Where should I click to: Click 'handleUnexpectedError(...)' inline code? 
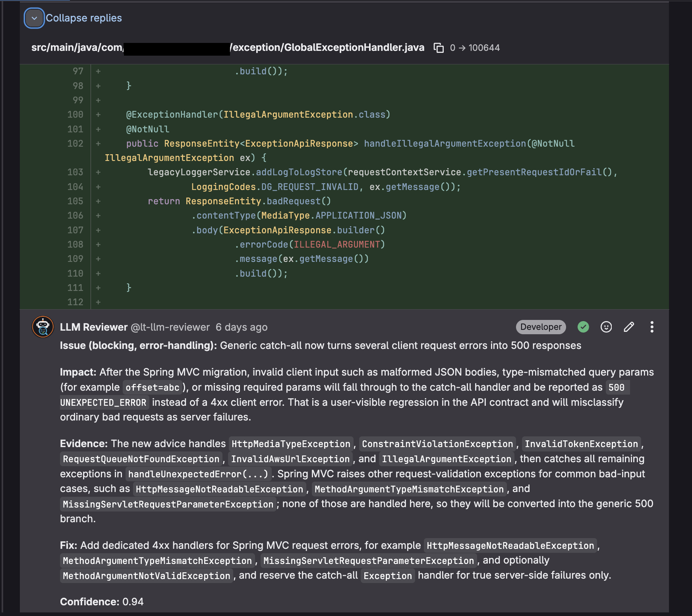(x=198, y=474)
